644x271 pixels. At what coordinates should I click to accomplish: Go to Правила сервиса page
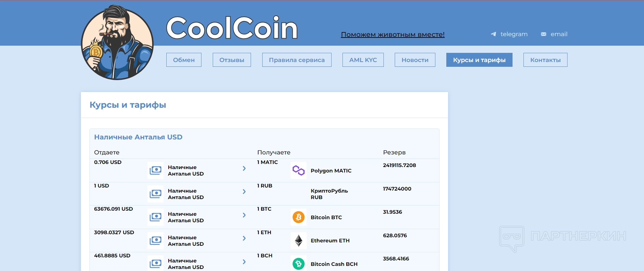click(297, 60)
